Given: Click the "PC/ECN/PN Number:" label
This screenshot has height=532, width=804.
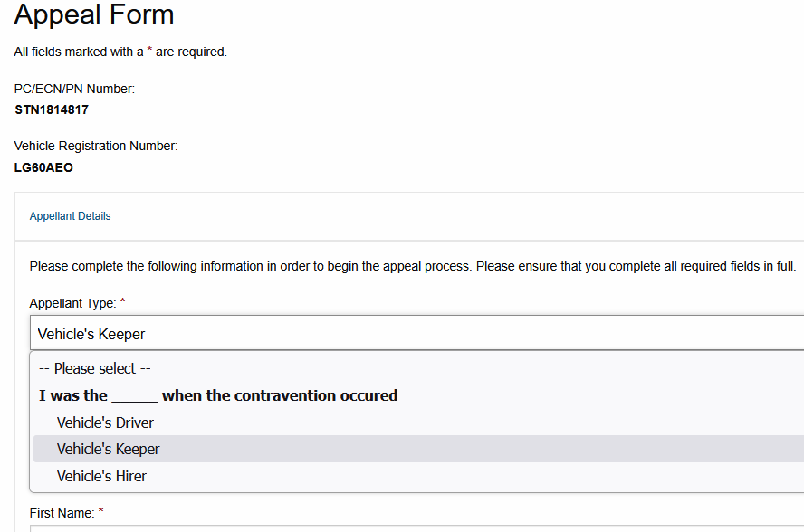Looking at the screenshot, I should (x=74, y=89).
